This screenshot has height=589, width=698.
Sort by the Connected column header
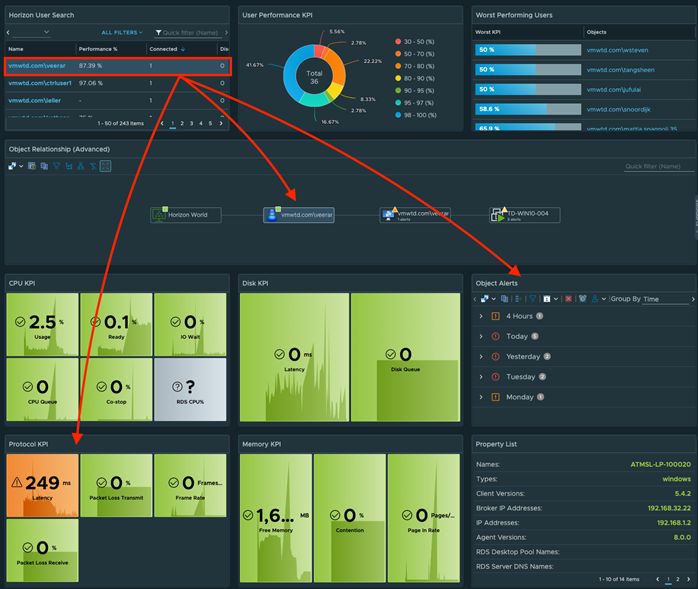(163, 49)
